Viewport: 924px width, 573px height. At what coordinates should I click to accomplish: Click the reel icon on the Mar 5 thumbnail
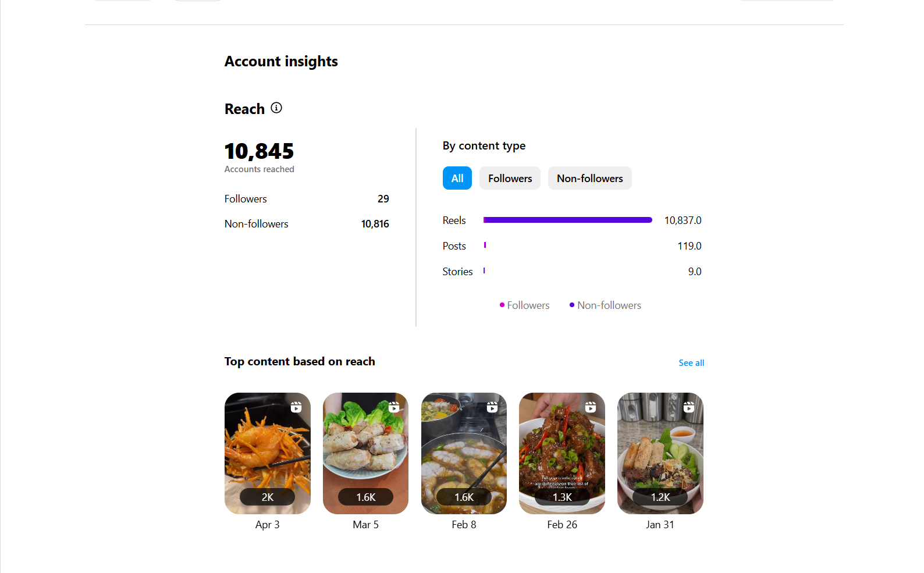pyautogui.click(x=394, y=407)
